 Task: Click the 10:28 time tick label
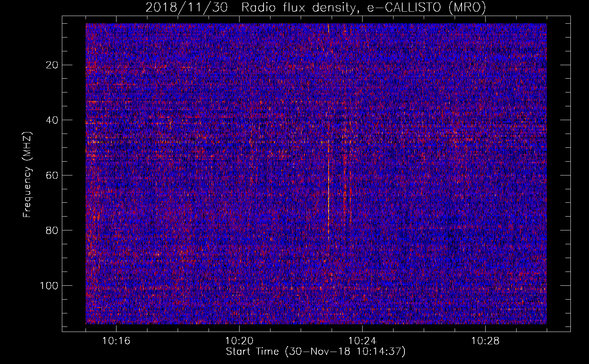coord(485,341)
